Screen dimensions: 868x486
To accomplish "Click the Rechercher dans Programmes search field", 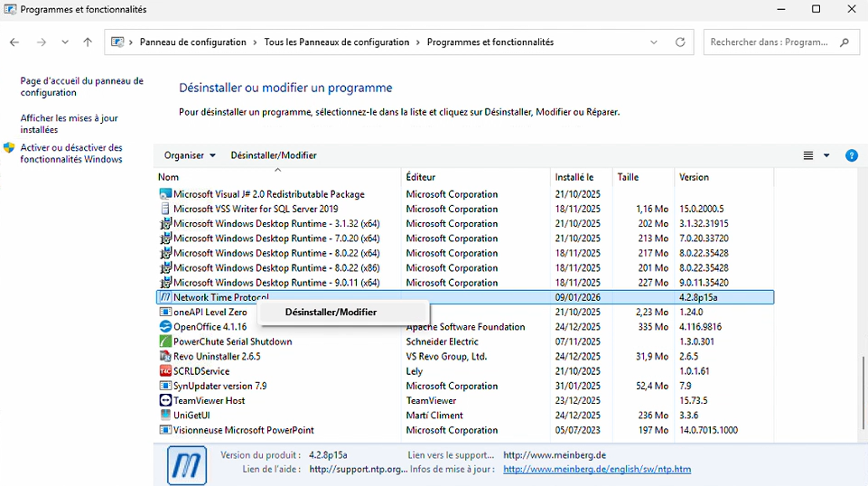I will pyautogui.click(x=772, y=42).
